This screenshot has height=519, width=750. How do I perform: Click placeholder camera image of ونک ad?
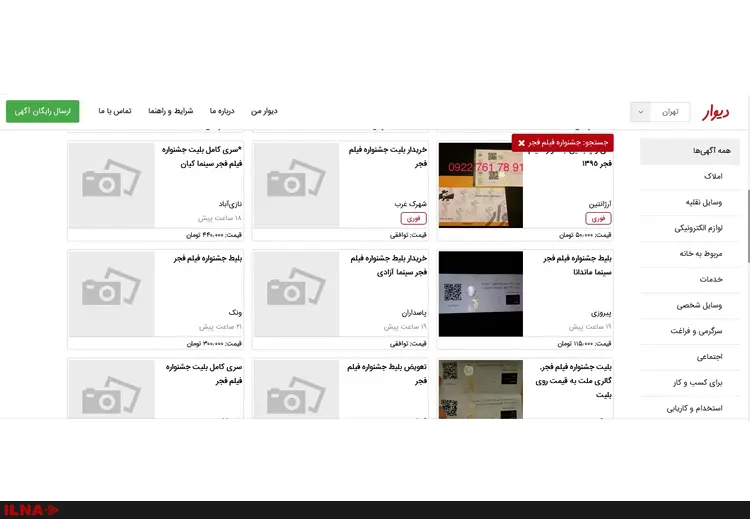pyautogui.click(x=111, y=294)
